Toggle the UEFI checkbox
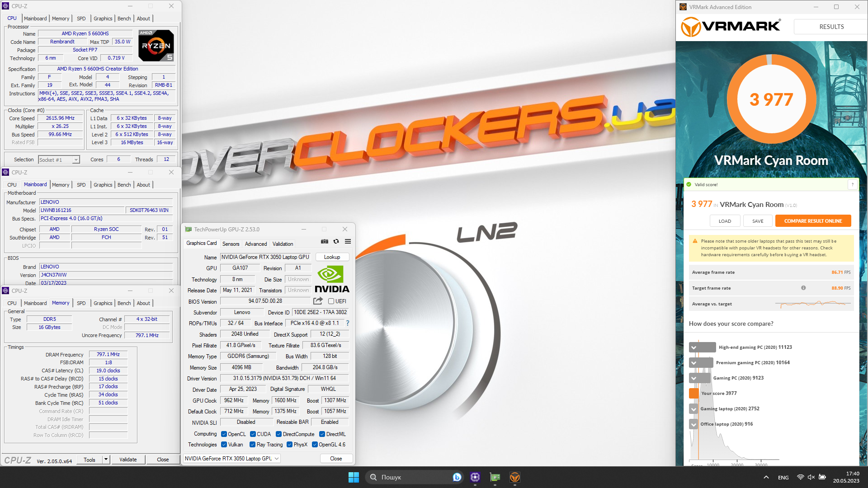This screenshot has width=868, height=488. click(x=331, y=301)
